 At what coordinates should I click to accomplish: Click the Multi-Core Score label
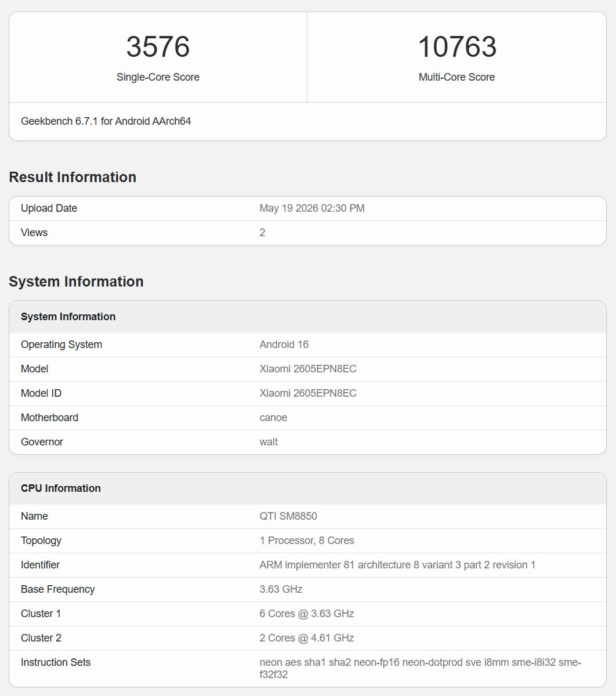(x=457, y=77)
